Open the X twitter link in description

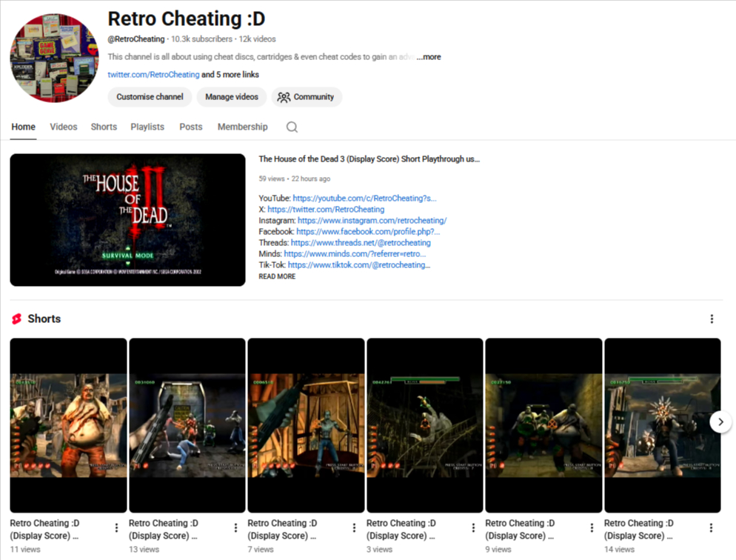[x=326, y=210]
